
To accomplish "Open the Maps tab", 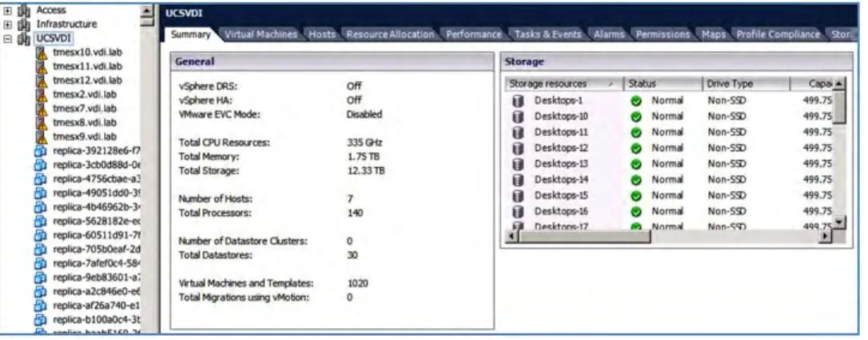I will tap(714, 34).
